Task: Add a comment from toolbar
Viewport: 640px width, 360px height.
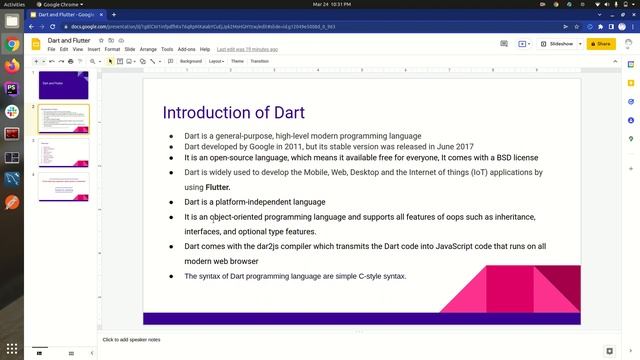Action: coord(171,61)
